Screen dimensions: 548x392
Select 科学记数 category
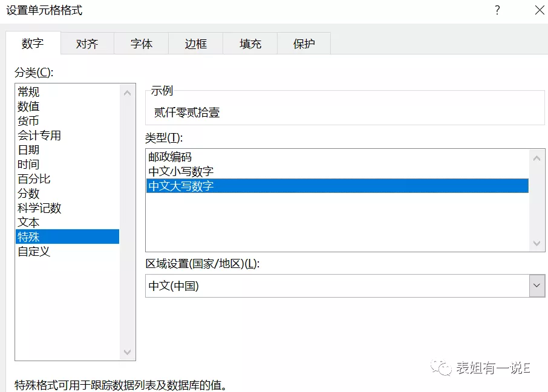[x=68, y=208]
